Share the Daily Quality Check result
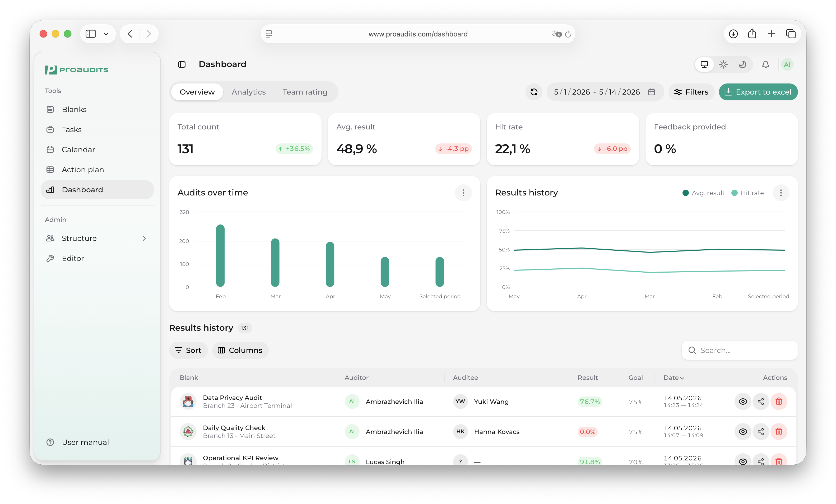Image resolution: width=836 pixels, height=504 pixels. 761,431
